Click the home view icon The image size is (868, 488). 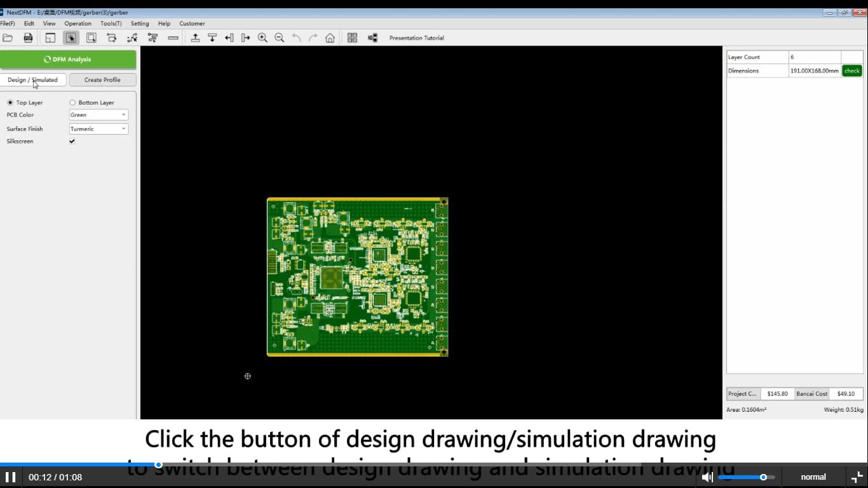click(x=330, y=38)
